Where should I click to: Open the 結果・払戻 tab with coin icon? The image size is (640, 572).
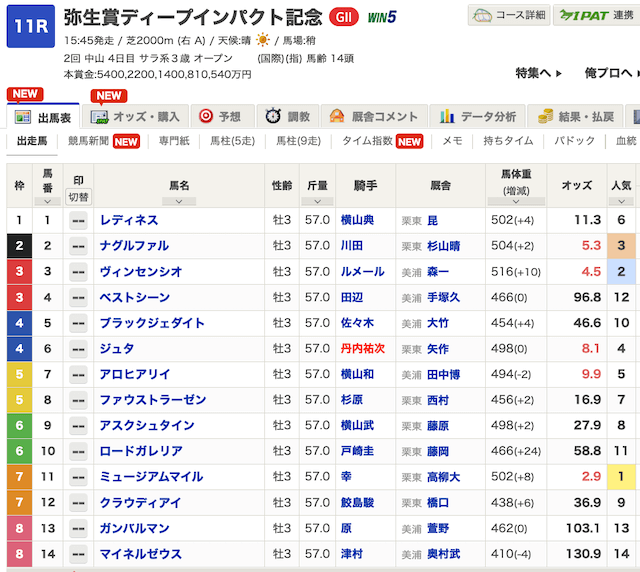click(586, 116)
